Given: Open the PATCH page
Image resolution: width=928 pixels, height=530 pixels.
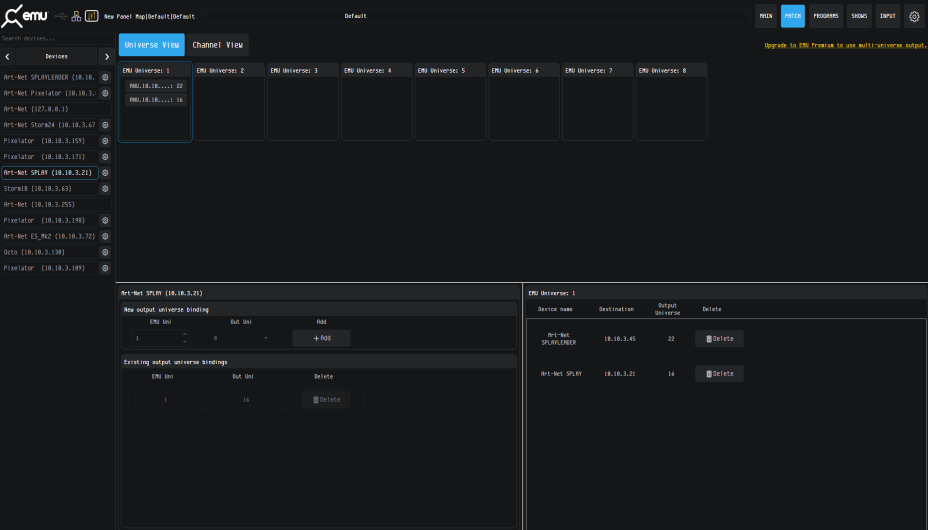Looking at the screenshot, I should [x=792, y=16].
